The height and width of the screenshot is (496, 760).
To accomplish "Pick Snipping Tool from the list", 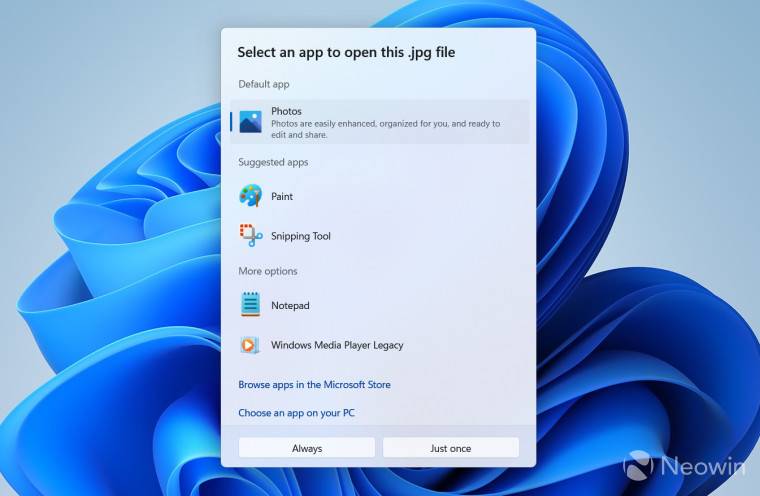I will click(x=301, y=236).
